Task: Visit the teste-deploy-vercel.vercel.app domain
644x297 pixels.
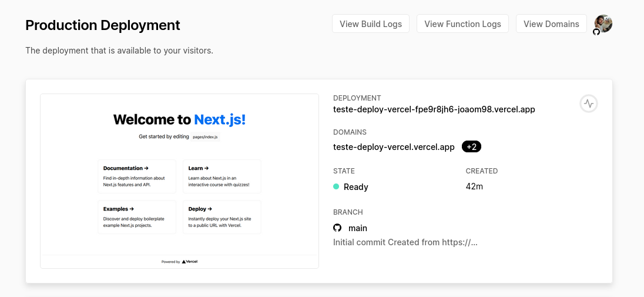Action: click(x=394, y=147)
